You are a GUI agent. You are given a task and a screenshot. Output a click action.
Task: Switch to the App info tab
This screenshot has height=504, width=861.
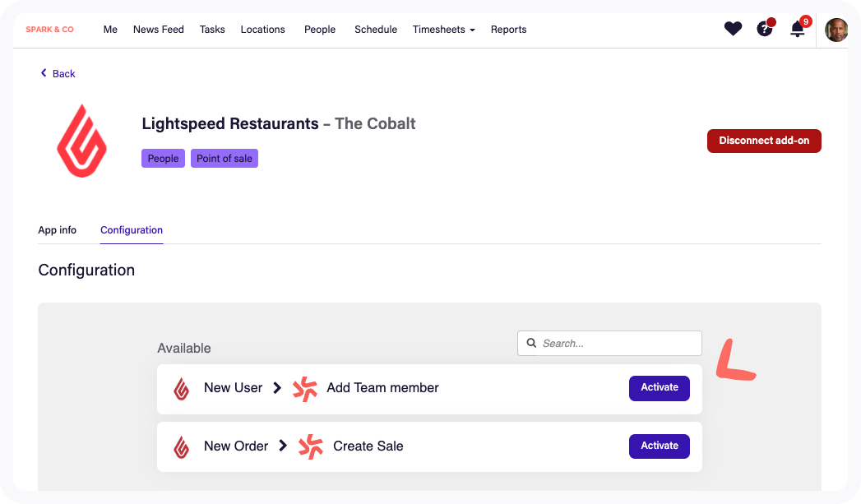pyautogui.click(x=57, y=230)
